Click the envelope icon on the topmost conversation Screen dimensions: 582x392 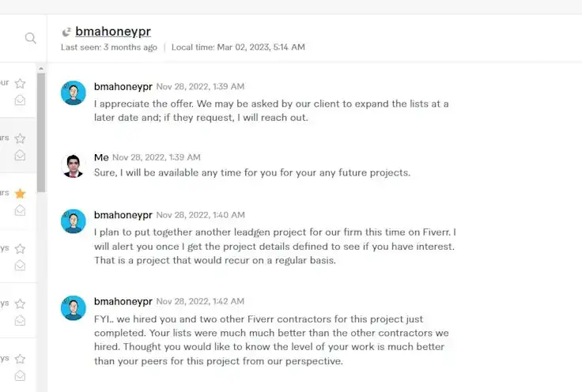tap(20, 100)
